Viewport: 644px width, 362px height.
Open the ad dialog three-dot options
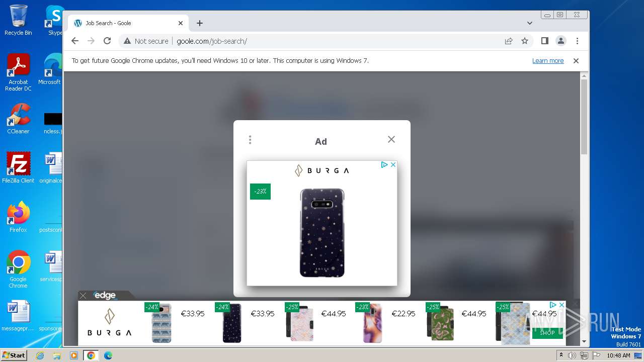[250, 140]
